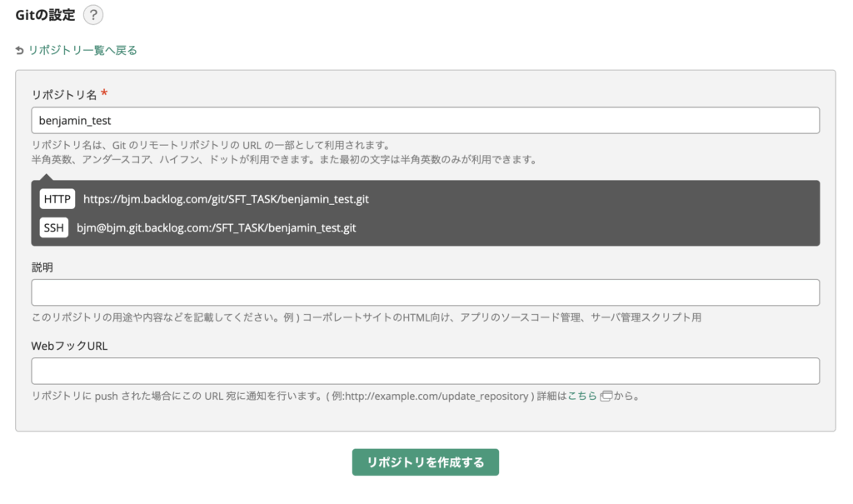Click the help text below the 説明 field

click(371, 317)
